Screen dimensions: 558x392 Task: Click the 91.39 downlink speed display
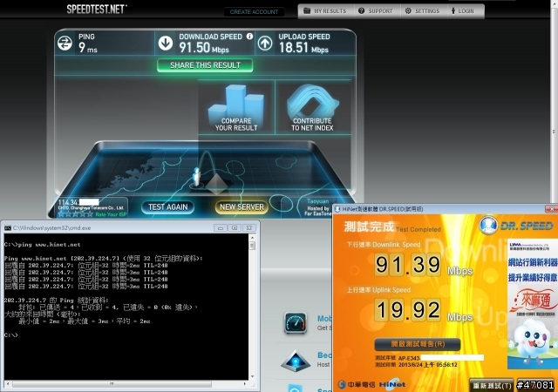pyautogui.click(x=408, y=264)
